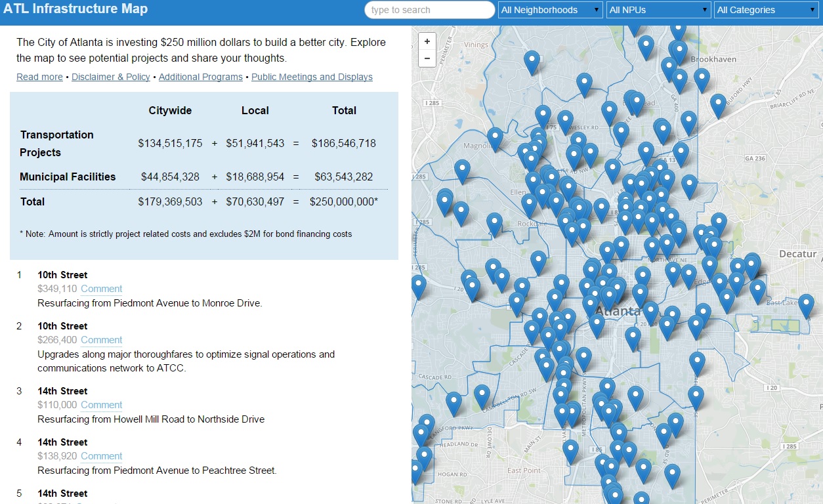Focus the 'type to search' field
This screenshot has width=823, height=504.
tap(430, 10)
